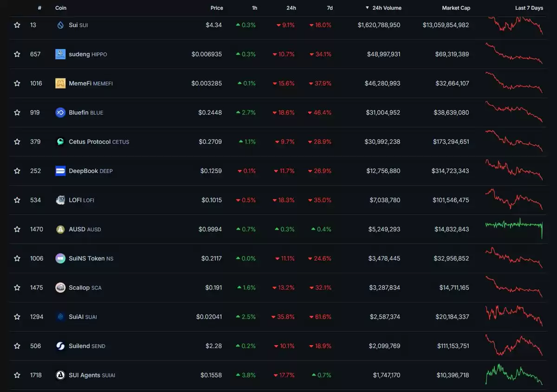Open the AUSD coin page link
This screenshot has width=557, height=392.
coord(84,230)
